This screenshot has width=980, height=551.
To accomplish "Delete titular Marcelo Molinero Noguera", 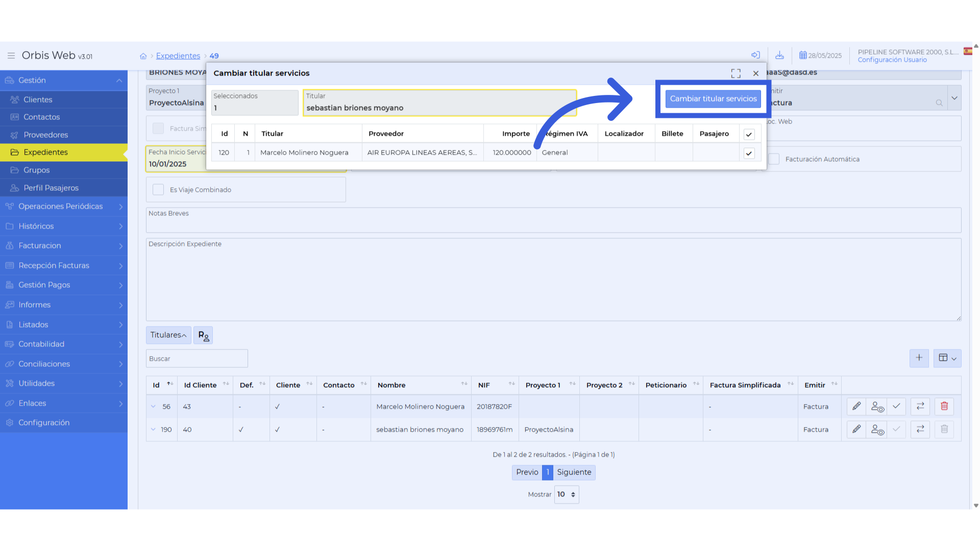I will coord(944,407).
